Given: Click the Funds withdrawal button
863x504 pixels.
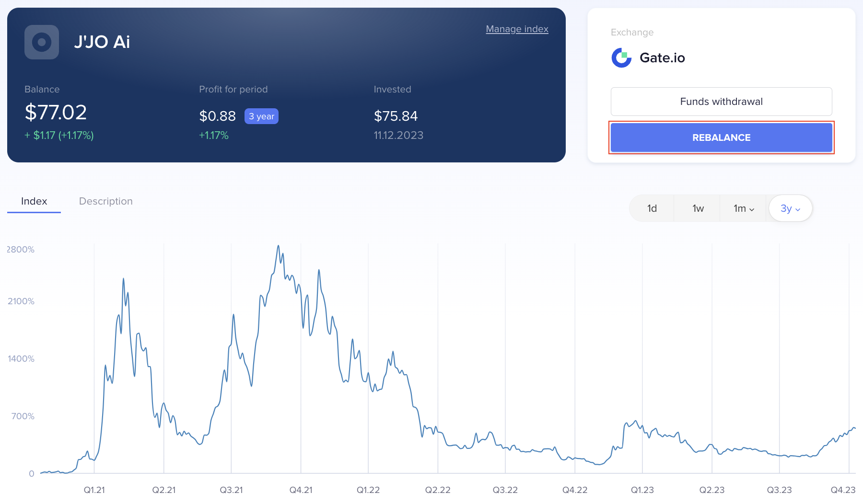Looking at the screenshot, I should [721, 102].
